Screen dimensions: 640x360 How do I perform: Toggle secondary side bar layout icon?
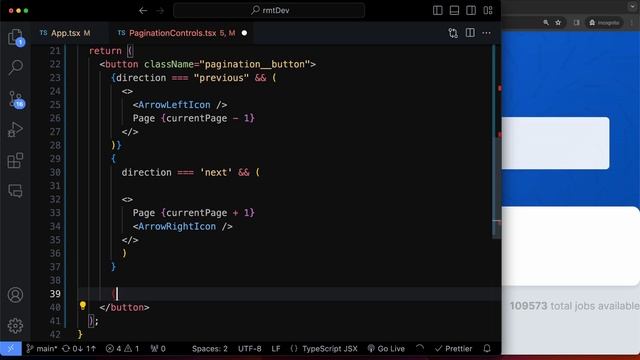pos(471,11)
